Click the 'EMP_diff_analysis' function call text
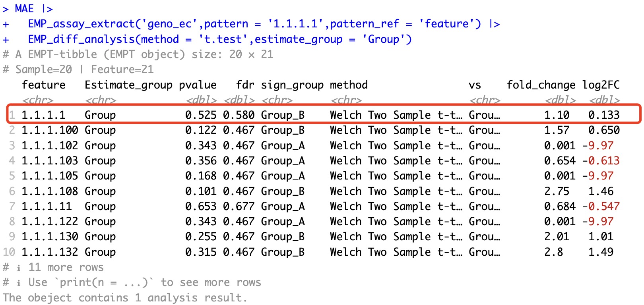This screenshot has height=305, width=644. point(81,39)
